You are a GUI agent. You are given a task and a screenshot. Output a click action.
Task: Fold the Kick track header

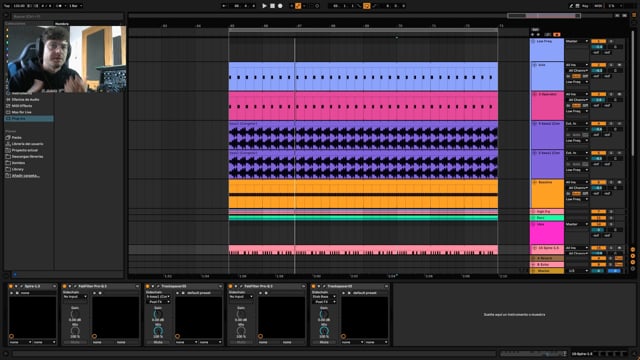(x=534, y=65)
